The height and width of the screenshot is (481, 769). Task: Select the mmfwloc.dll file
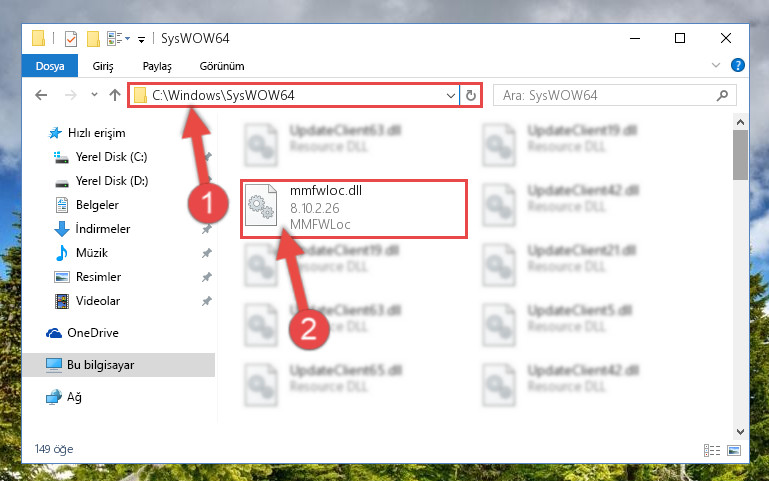tap(353, 208)
